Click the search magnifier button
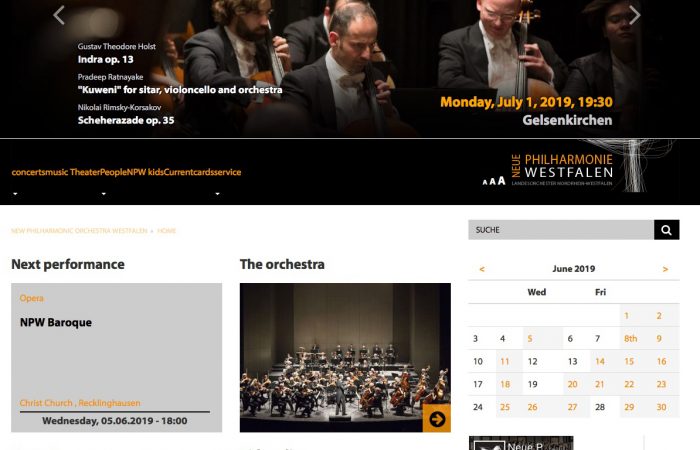The height and width of the screenshot is (450, 700). [x=667, y=230]
